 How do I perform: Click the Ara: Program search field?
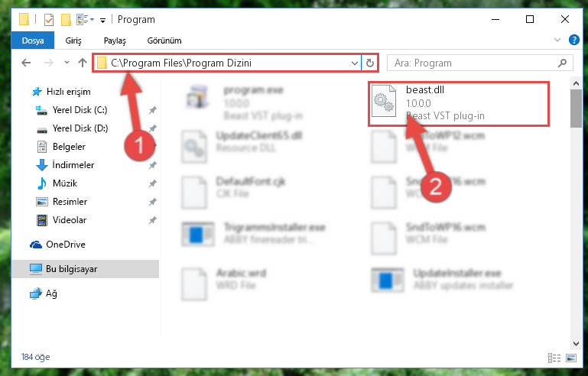pos(473,63)
